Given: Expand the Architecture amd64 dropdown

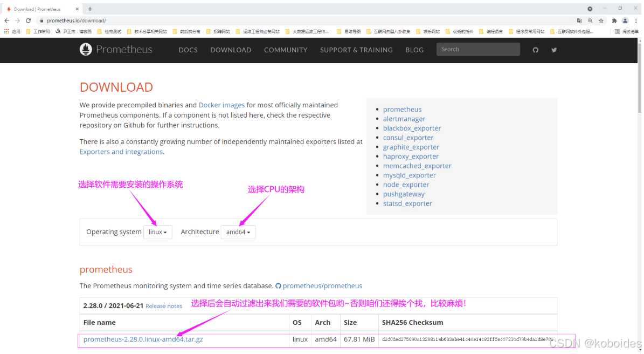Looking at the screenshot, I should coord(238,232).
